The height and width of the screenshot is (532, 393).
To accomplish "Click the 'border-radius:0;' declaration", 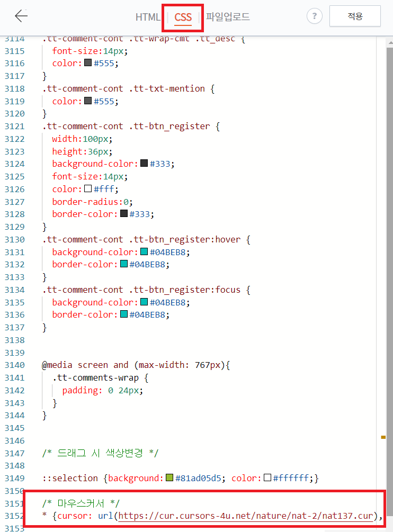I will (x=92, y=202).
